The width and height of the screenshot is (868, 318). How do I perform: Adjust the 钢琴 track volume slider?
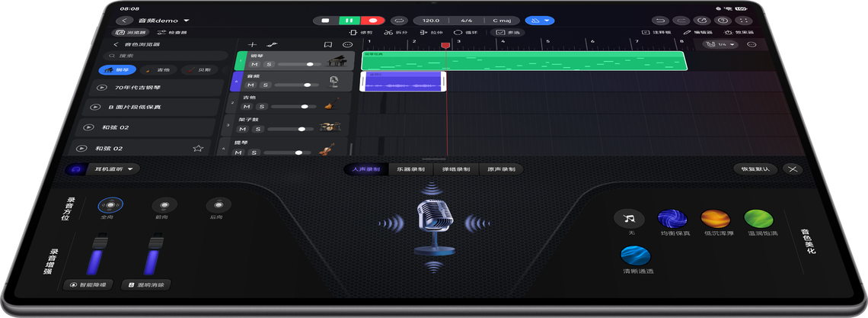(299, 65)
